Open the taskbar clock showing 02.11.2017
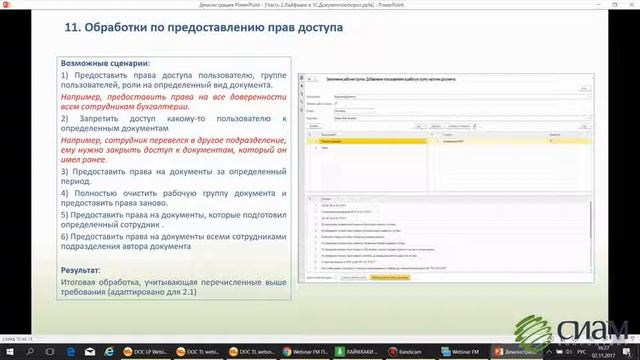Screen dimensions: 640x360 click(x=604, y=351)
